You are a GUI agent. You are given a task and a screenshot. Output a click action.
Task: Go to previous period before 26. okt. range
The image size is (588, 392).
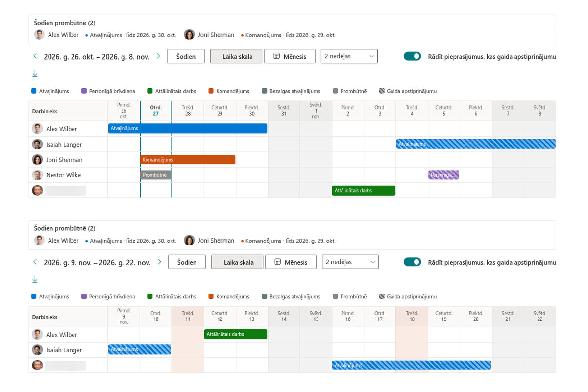pyautogui.click(x=35, y=56)
